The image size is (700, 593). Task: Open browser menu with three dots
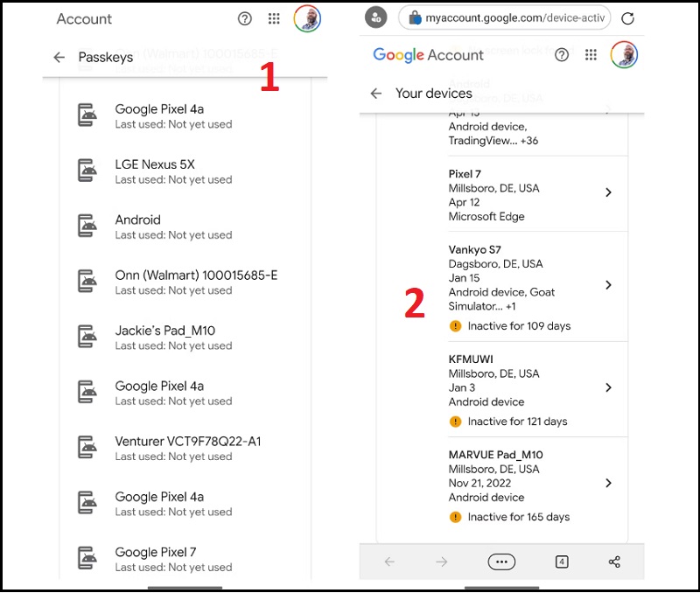[x=501, y=562]
